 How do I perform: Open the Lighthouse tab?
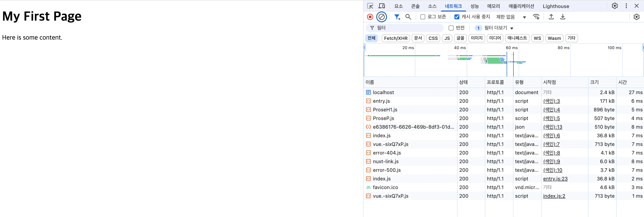pyautogui.click(x=556, y=6)
